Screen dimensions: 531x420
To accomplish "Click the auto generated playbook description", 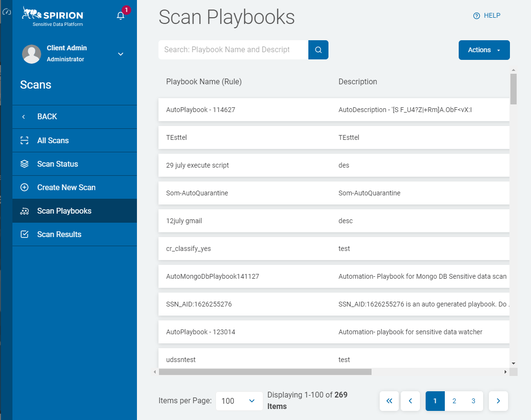I will click(x=424, y=304).
